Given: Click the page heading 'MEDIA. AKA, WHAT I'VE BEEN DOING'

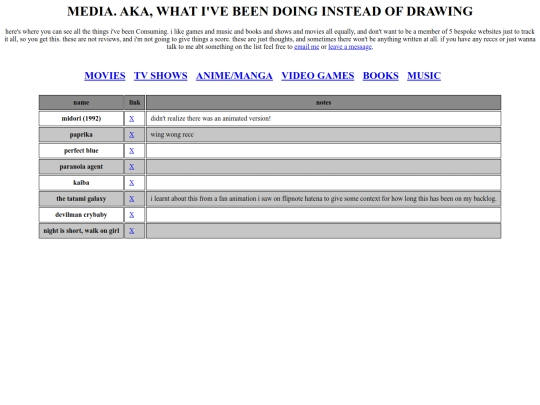Looking at the screenshot, I should pyautogui.click(x=270, y=11).
